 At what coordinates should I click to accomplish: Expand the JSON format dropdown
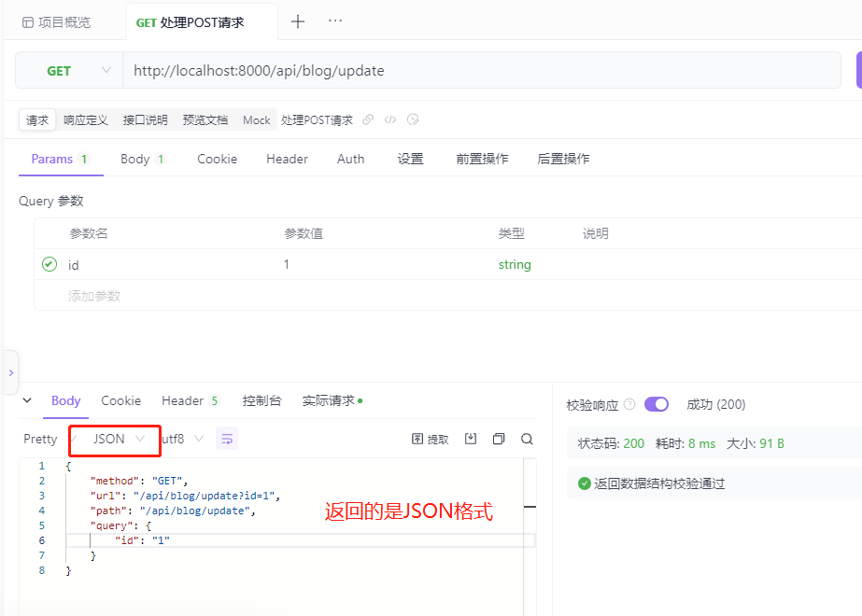[x=119, y=439]
